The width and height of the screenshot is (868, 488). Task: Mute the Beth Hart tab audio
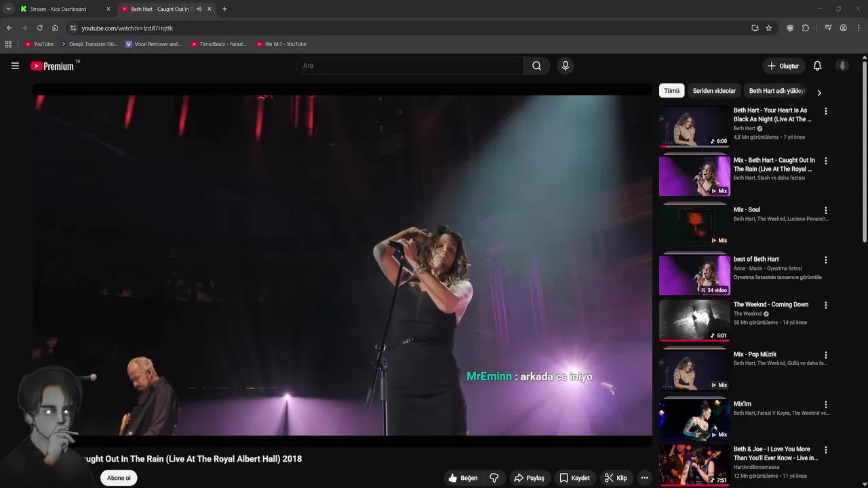(x=199, y=9)
